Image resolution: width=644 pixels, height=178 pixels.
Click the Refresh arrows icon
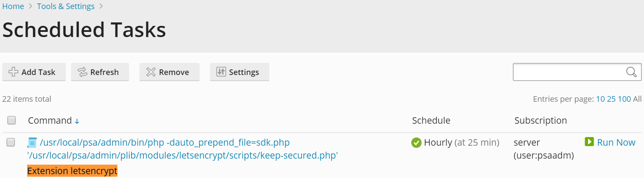(x=82, y=72)
